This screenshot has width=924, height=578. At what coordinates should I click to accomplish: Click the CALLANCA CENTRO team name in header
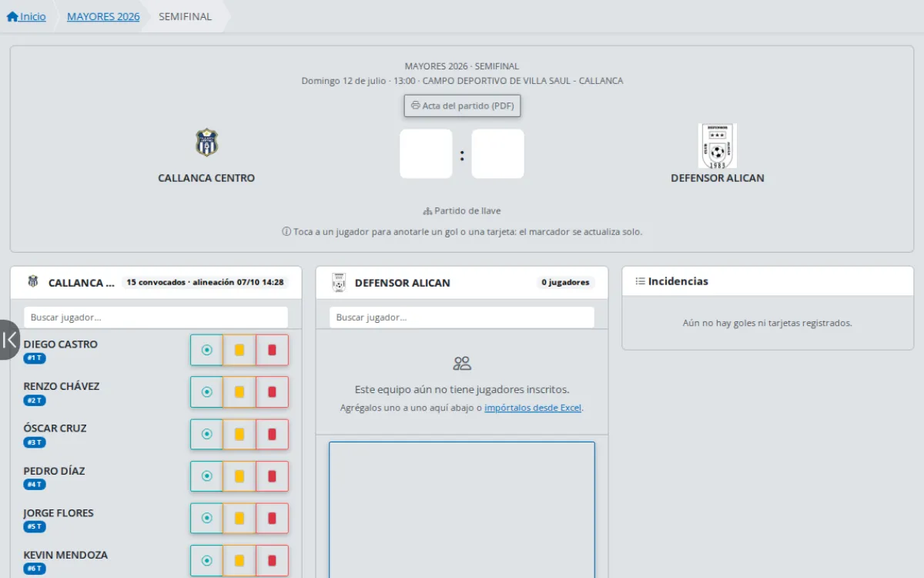206,178
